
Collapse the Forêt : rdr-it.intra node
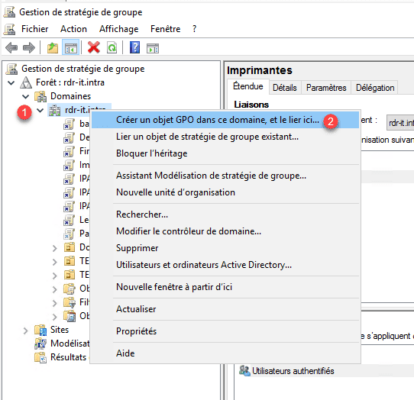[11, 82]
